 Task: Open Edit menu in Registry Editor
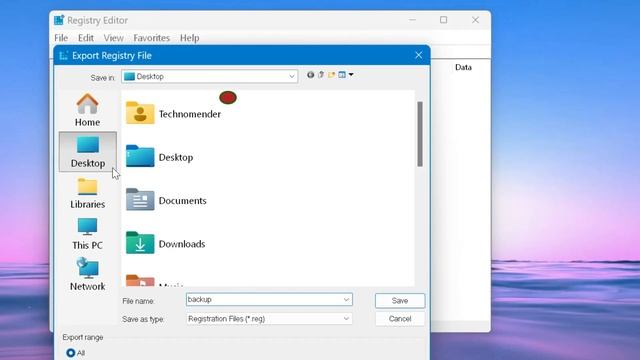tap(86, 38)
